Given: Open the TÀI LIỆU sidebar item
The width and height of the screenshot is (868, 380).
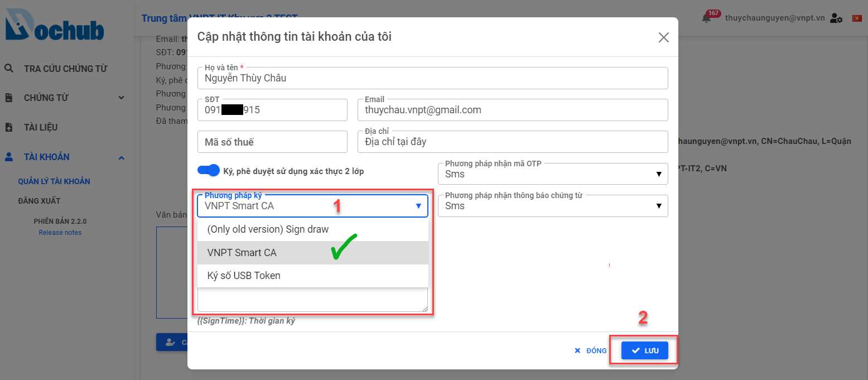Looking at the screenshot, I should (x=41, y=127).
